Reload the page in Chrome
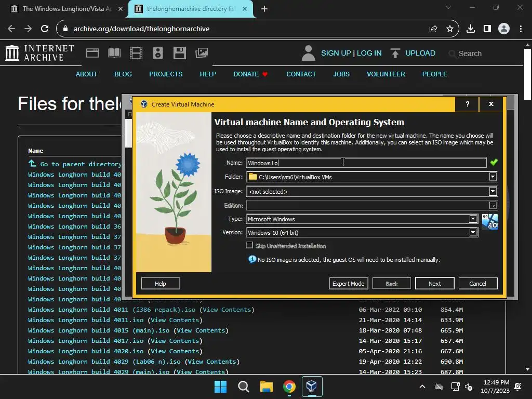The width and height of the screenshot is (532, 399). pyautogui.click(x=45, y=29)
